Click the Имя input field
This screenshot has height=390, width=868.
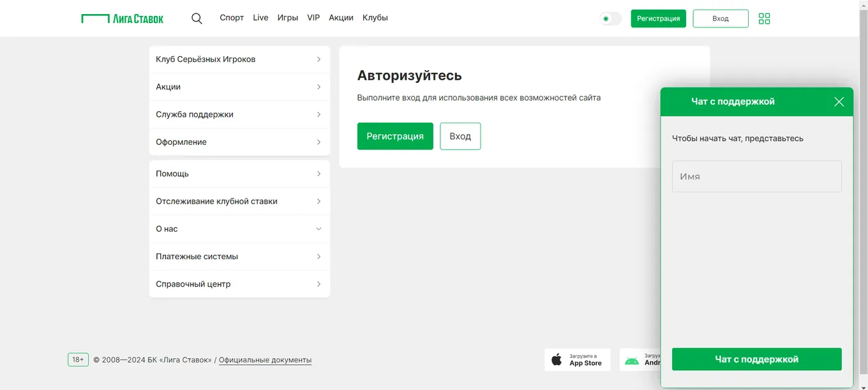(x=756, y=176)
